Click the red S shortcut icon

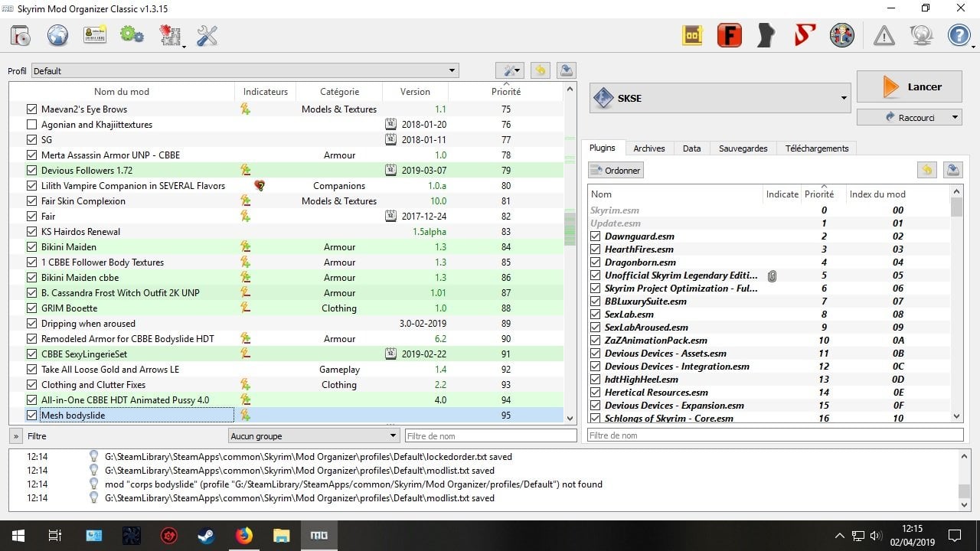805,35
